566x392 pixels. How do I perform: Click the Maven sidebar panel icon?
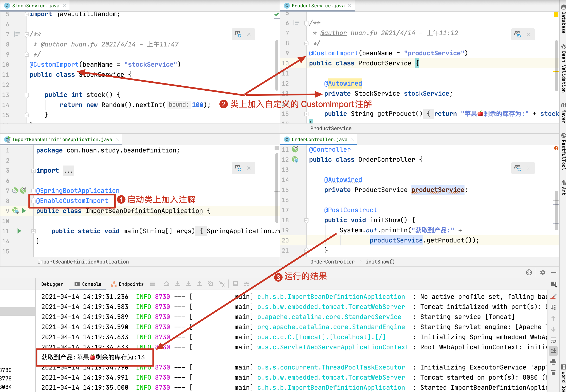pos(562,110)
